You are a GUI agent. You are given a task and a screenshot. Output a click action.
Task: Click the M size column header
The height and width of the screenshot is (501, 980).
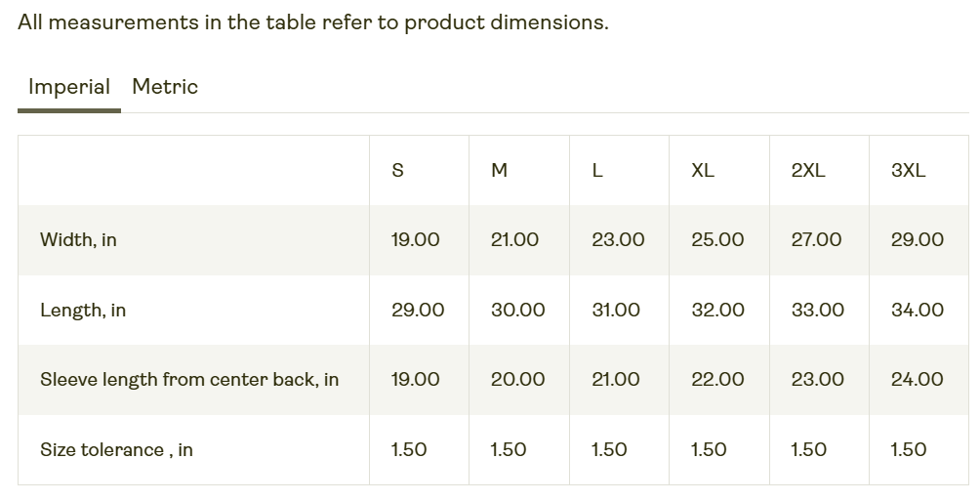pyautogui.click(x=499, y=171)
